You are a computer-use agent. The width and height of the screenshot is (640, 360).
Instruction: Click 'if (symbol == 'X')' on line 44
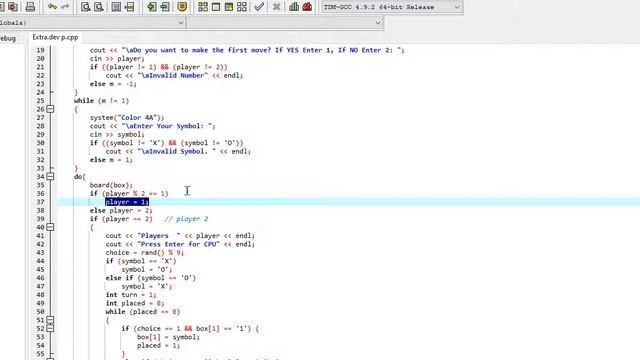[141, 261]
